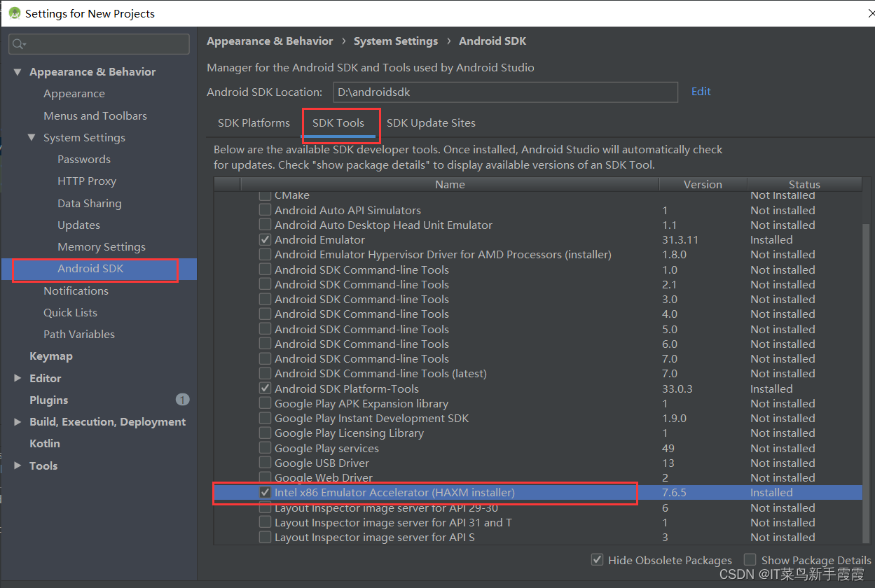
Task: Check the Google USB Driver checkbox
Action: [x=265, y=463]
